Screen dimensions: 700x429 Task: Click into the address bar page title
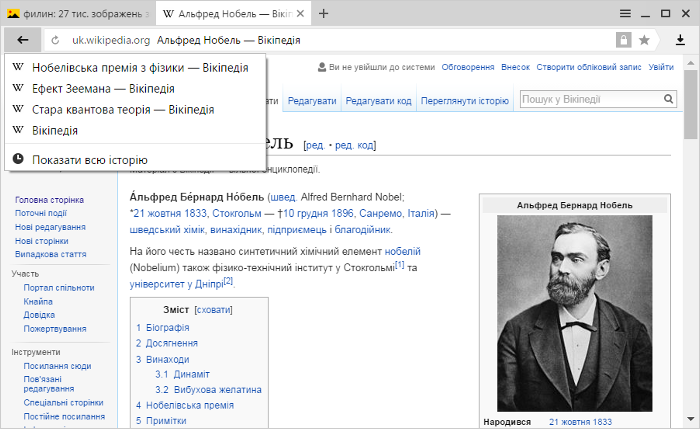pyautogui.click(x=229, y=40)
